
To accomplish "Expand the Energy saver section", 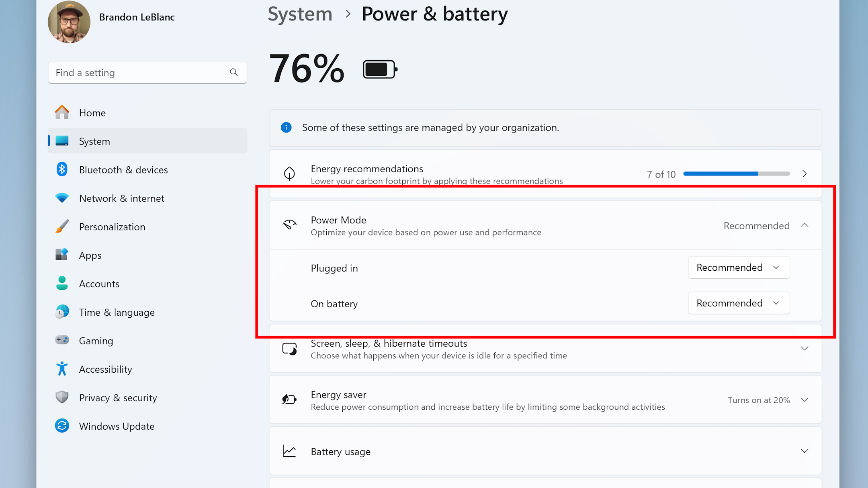I will click(x=804, y=400).
